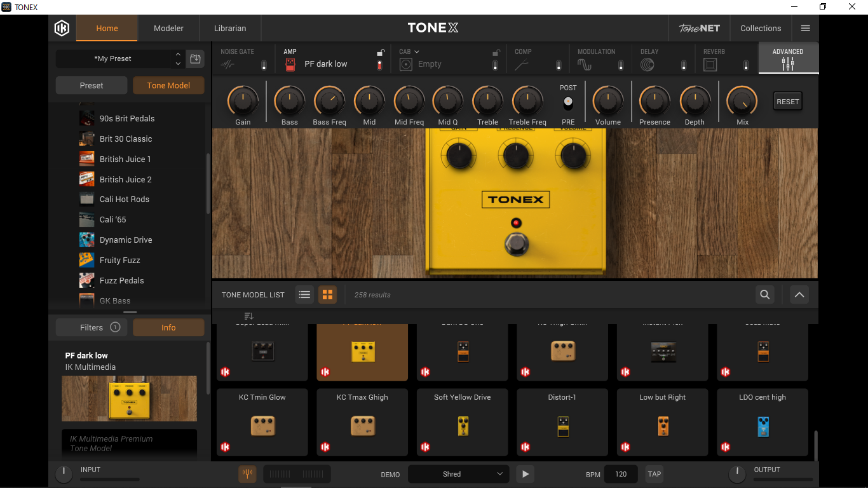The height and width of the screenshot is (488, 868).
Task: Click the TAP tempo button
Action: point(654,474)
